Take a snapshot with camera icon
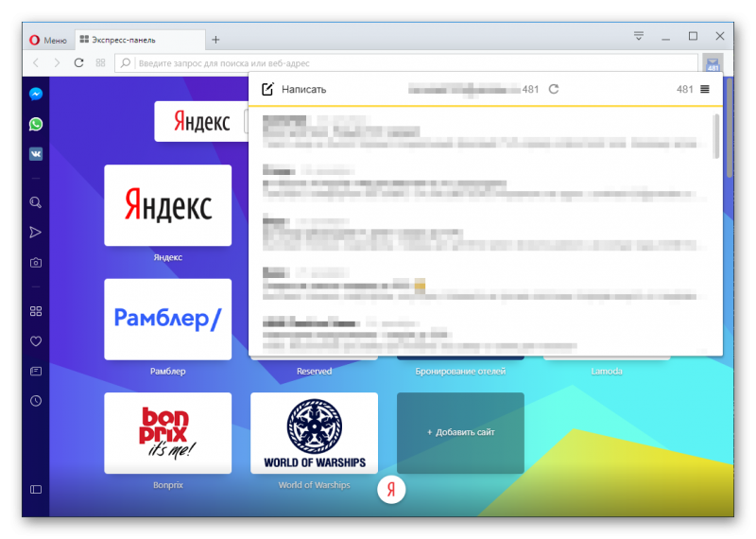The width and height of the screenshot is (756, 539). point(36,263)
